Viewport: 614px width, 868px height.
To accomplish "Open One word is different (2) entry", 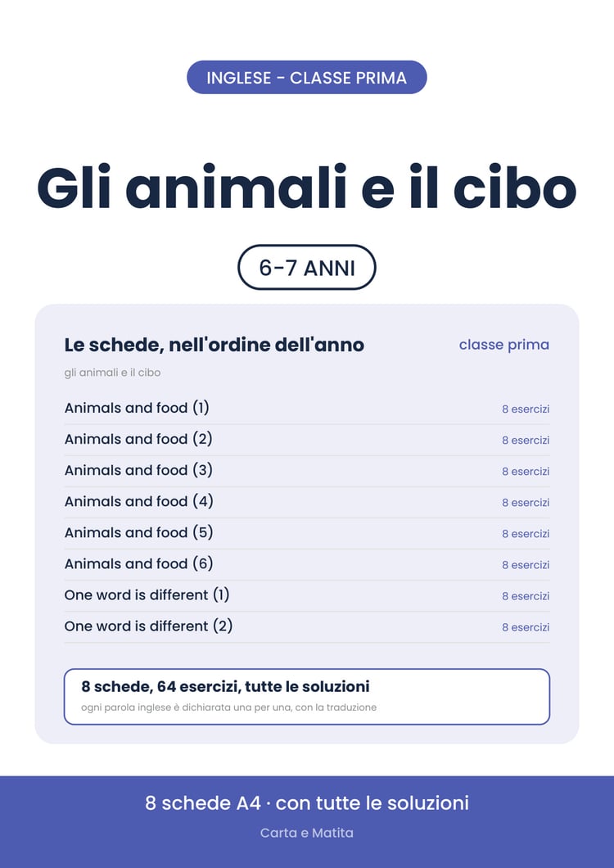I will pos(307,626).
